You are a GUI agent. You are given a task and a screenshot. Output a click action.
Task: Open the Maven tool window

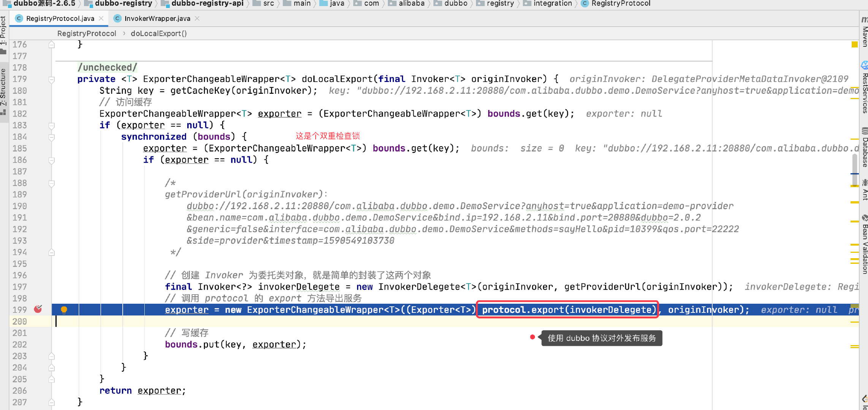click(864, 32)
